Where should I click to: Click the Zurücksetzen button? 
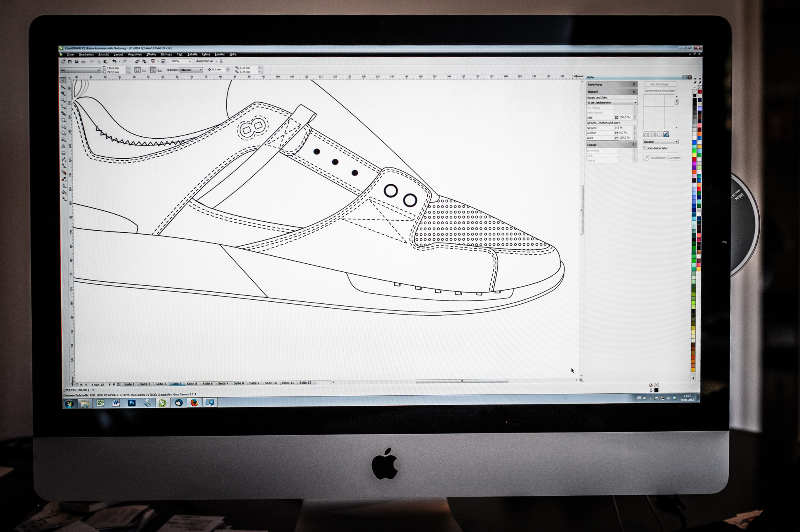[x=658, y=157]
